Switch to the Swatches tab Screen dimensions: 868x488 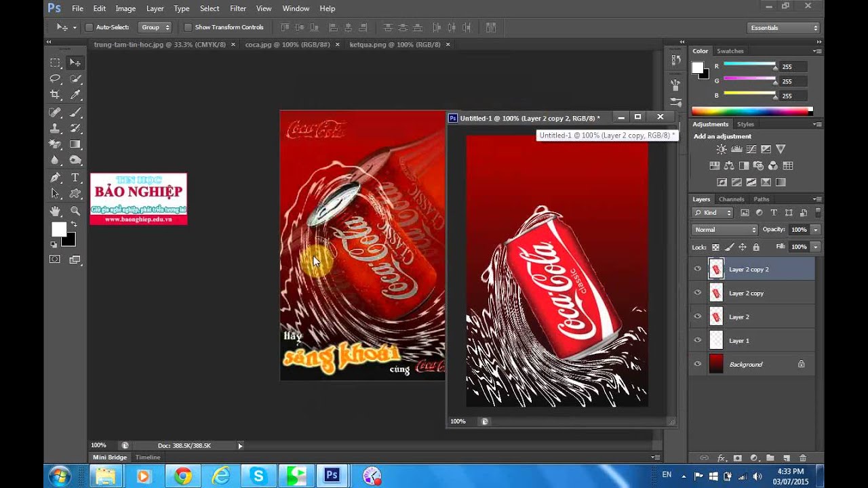click(x=730, y=51)
